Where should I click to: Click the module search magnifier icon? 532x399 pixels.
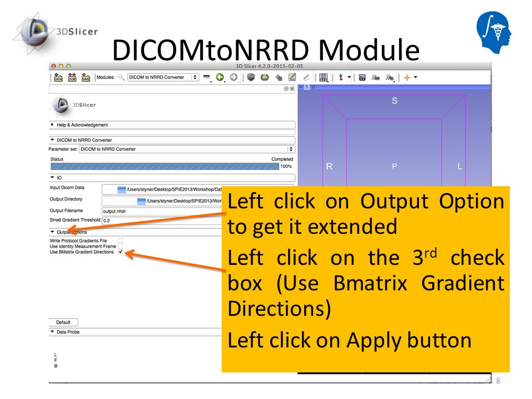pos(121,78)
